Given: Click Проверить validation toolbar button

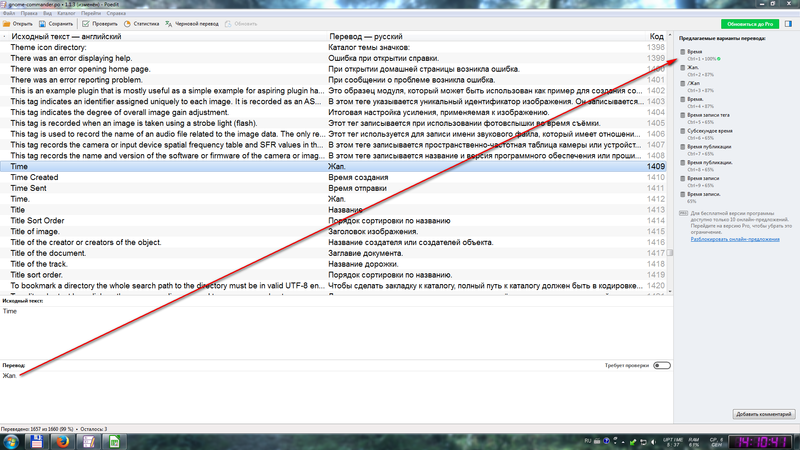Looking at the screenshot, I should tap(99, 24).
